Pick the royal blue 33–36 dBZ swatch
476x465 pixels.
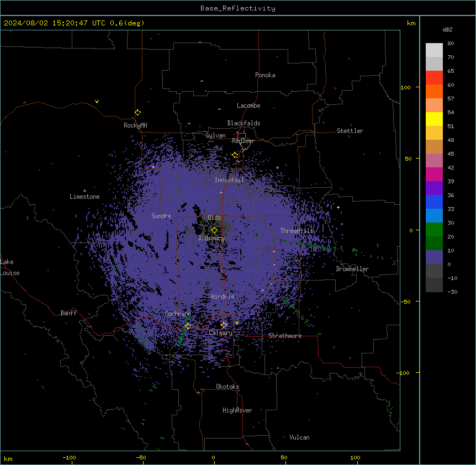point(434,202)
